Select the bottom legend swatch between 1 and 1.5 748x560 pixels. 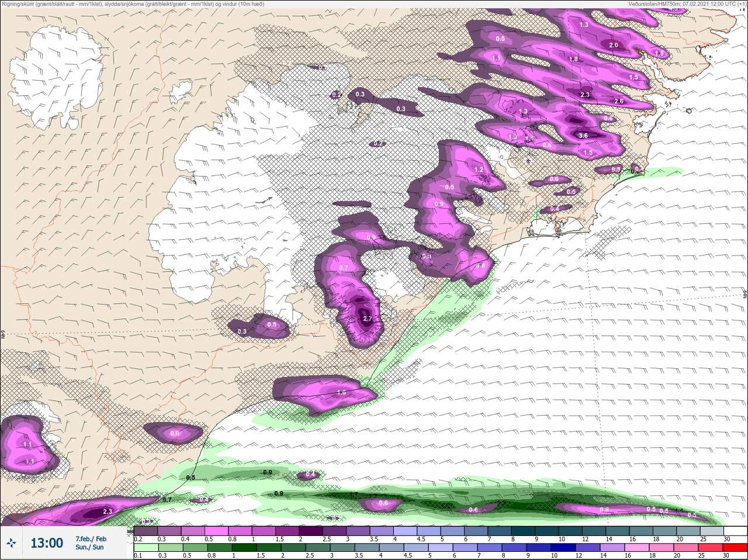244,547
